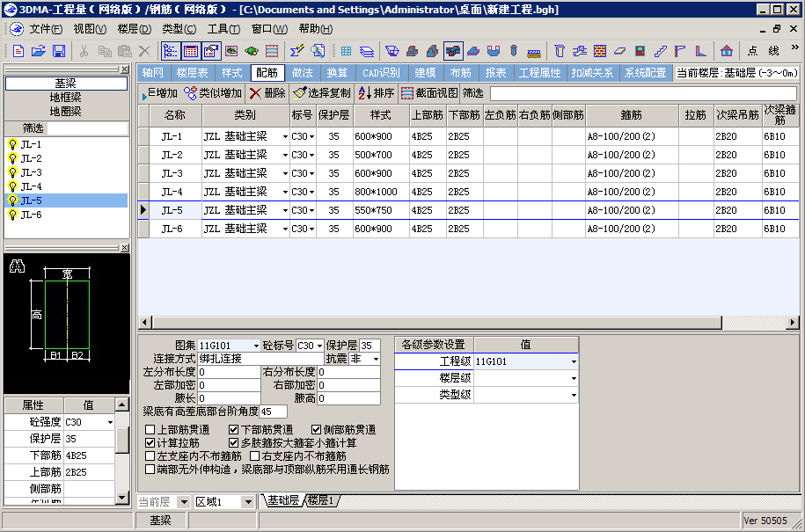Click the Open folder icon

[x=39, y=51]
